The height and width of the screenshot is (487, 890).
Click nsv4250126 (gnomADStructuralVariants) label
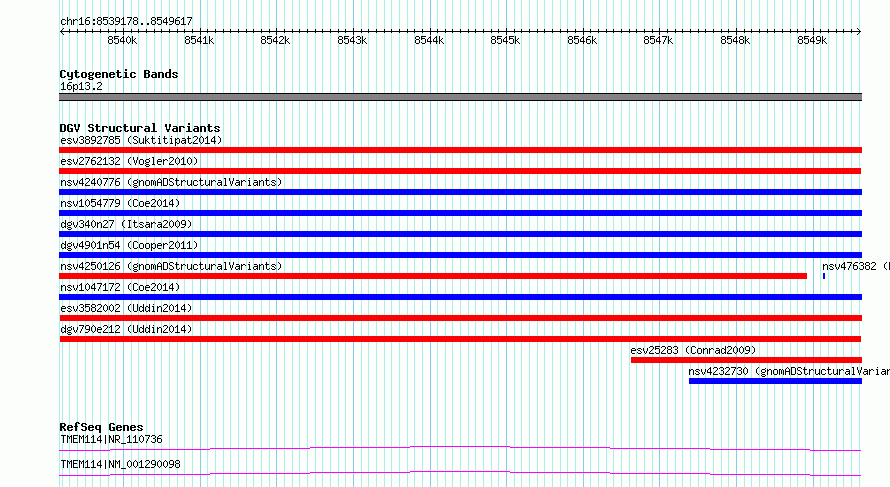coord(171,266)
